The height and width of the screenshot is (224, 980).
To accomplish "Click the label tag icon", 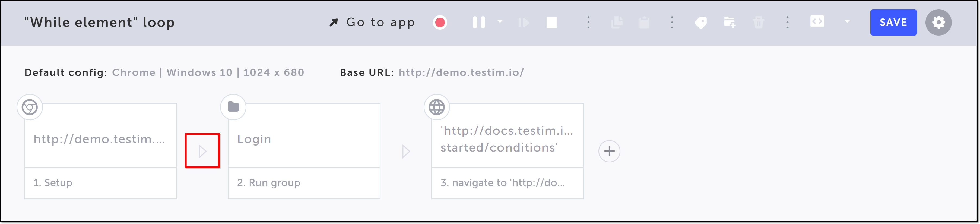I will (700, 23).
